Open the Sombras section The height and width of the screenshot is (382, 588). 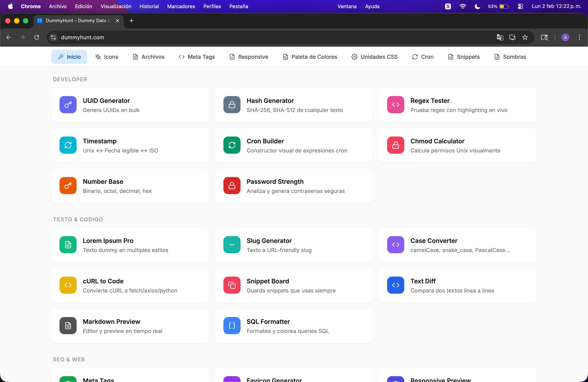coord(510,57)
